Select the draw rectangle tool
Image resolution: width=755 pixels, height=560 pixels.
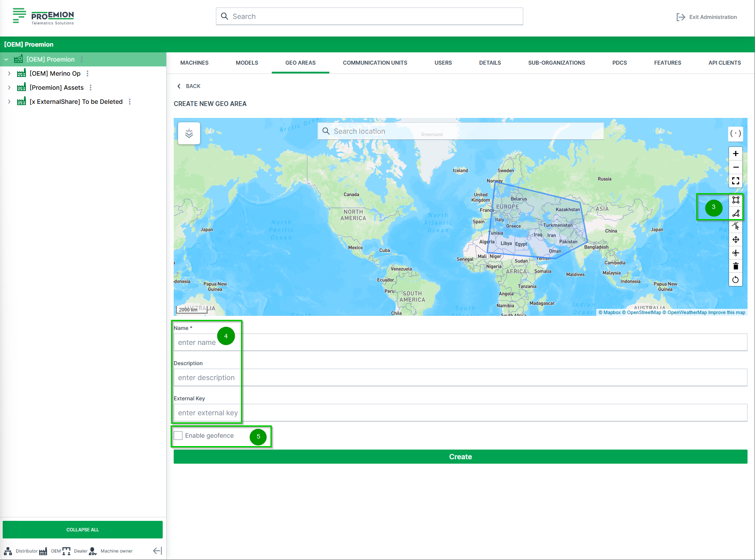736,200
